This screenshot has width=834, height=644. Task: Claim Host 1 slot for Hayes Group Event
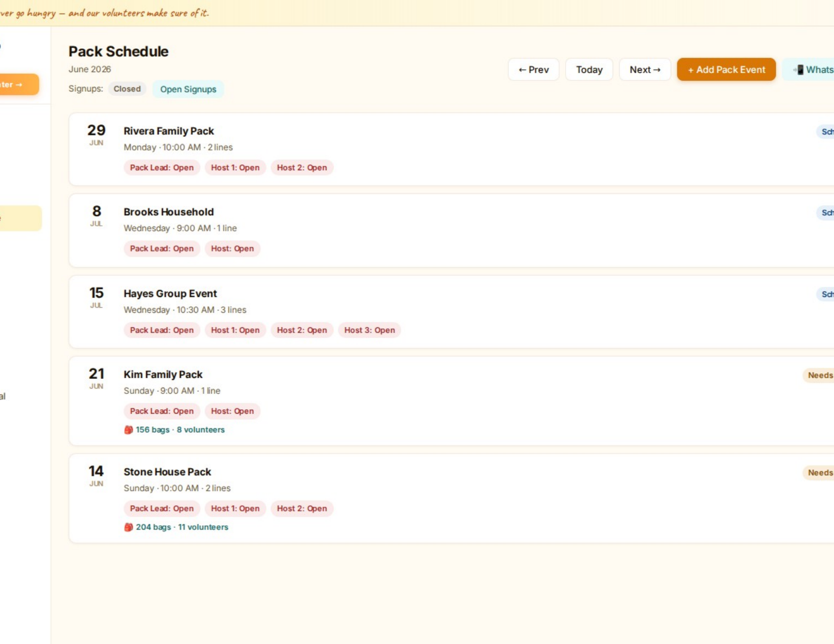click(235, 330)
